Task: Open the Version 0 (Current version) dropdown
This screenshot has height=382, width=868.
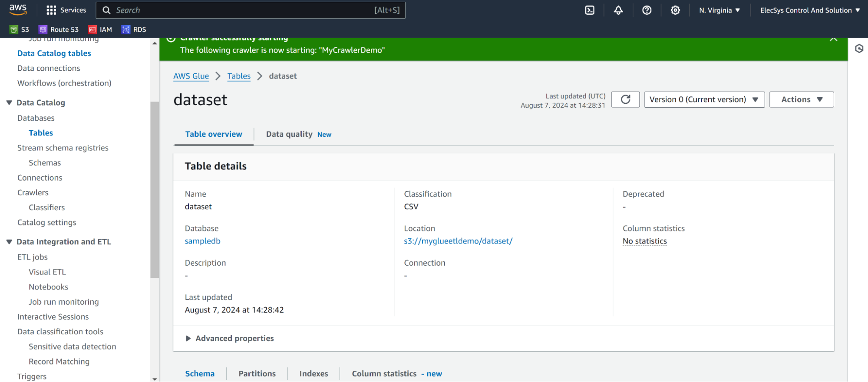Action: click(704, 99)
